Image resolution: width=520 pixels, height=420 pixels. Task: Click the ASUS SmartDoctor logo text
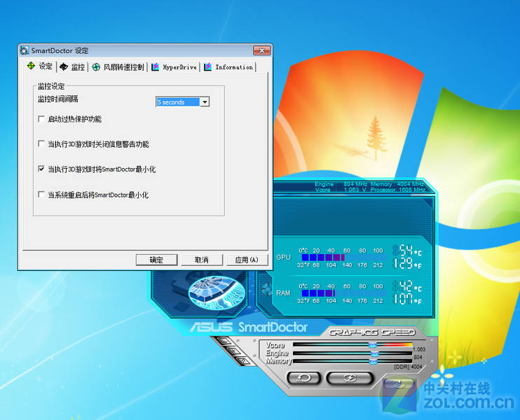click(249, 328)
